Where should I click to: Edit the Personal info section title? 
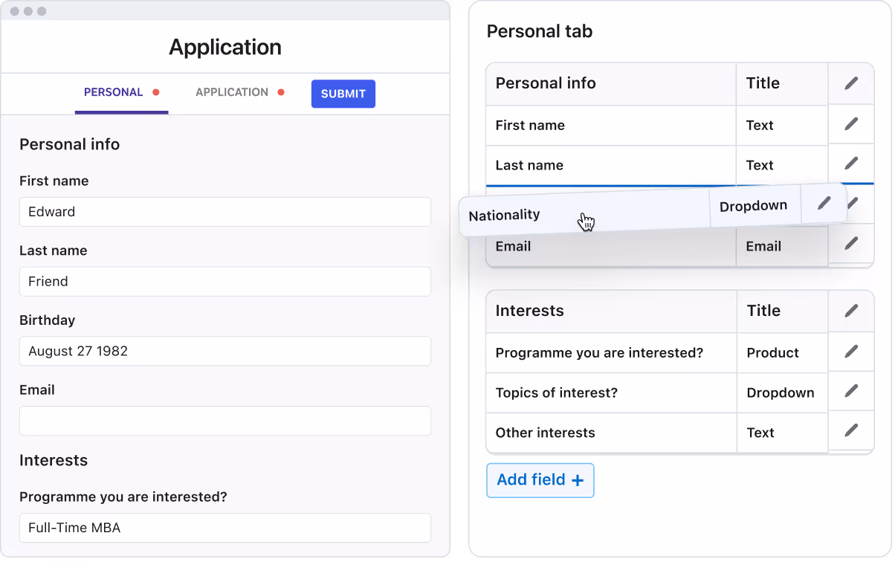click(x=850, y=83)
